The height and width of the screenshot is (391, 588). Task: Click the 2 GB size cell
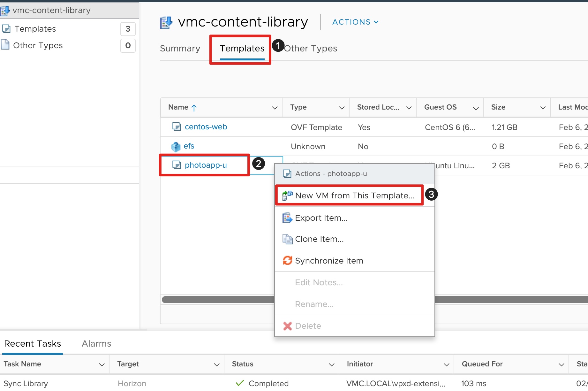coord(501,165)
